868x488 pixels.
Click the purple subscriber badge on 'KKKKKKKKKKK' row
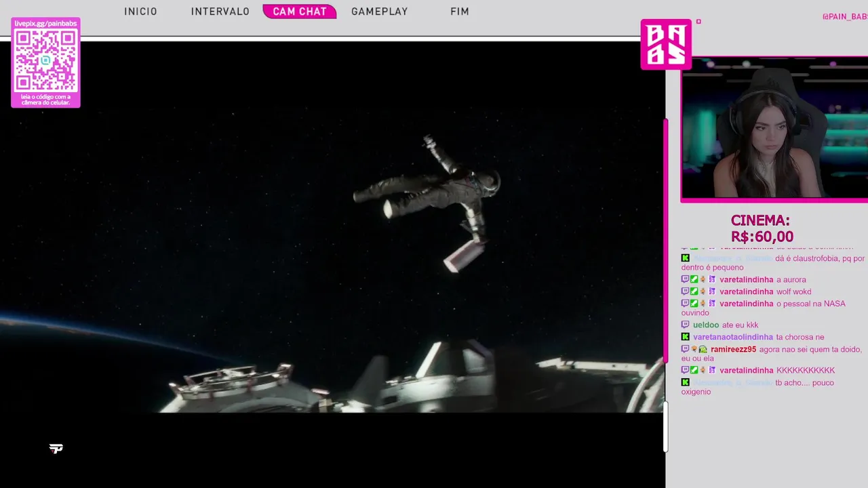coord(712,370)
